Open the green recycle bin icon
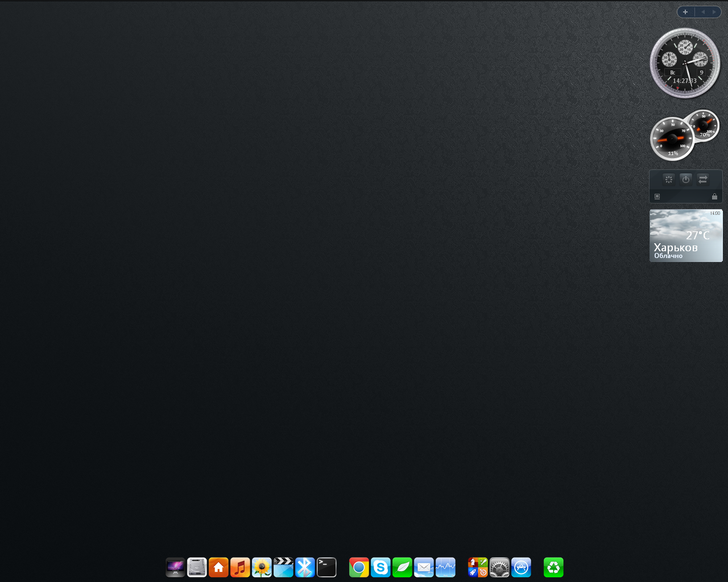 click(553, 567)
